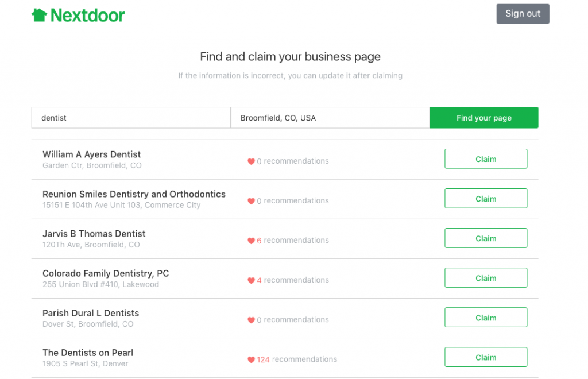Image resolution: width=588 pixels, height=379 pixels.
Task: Click heart icon for William A Ayers Dentist
Action: point(252,161)
